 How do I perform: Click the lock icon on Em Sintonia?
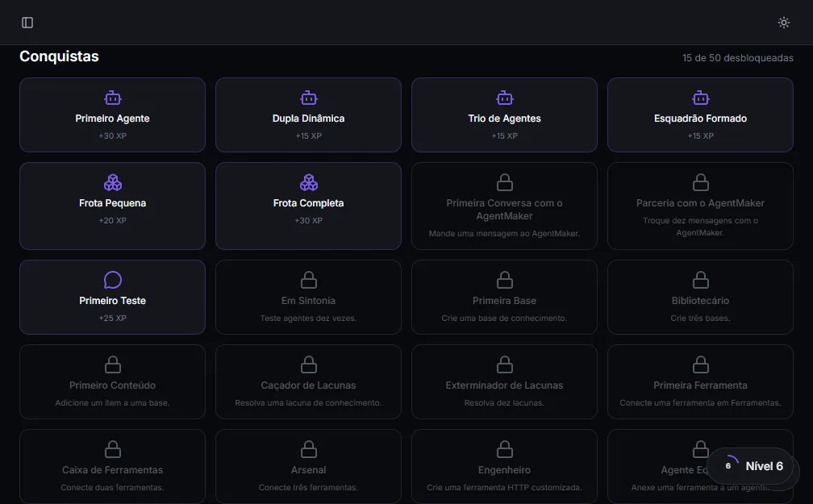(x=308, y=280)
